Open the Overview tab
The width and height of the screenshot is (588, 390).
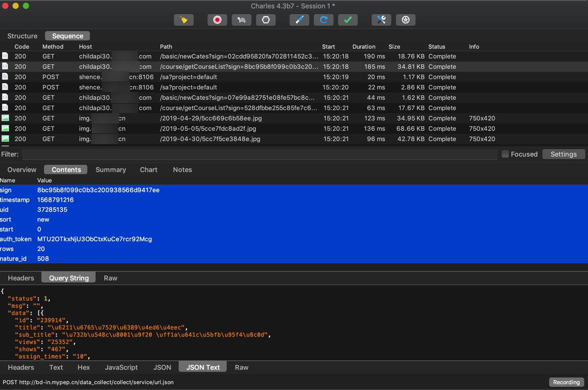tap(22, 169)
